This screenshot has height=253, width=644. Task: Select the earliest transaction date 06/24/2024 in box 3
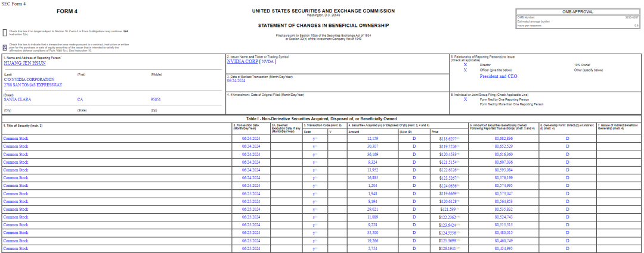pos(236,81)
